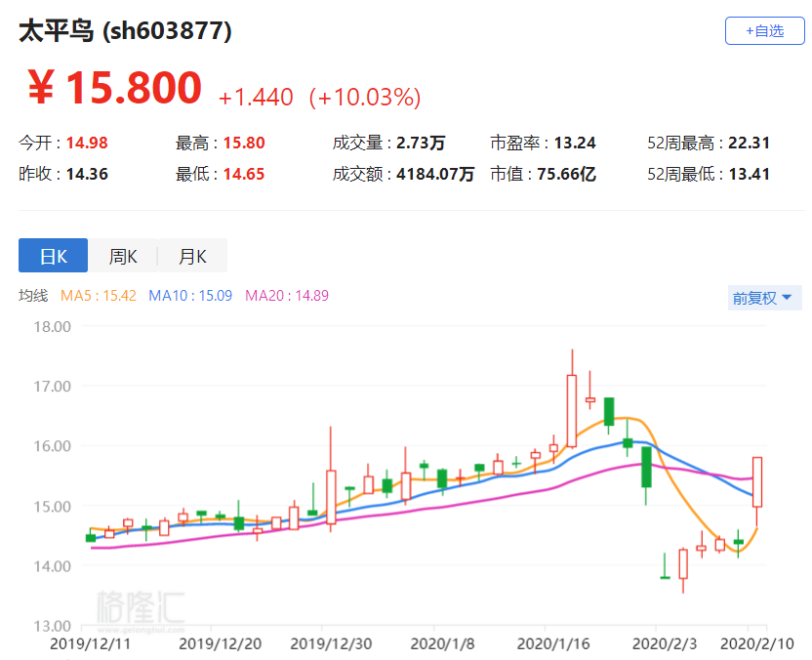Click the y-axis label 16.00
The width and height of the screenshot is (812, 660).
tap(53, 446)
